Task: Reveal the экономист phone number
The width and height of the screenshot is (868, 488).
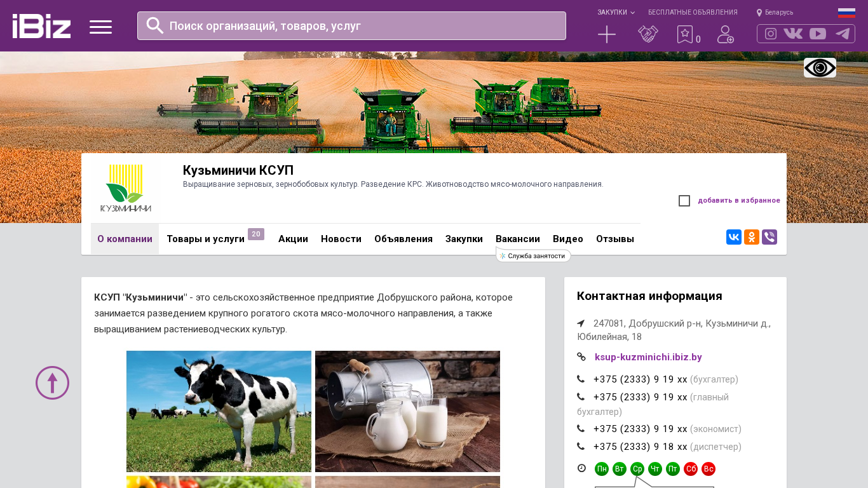Action: click(x=641, y=429)
